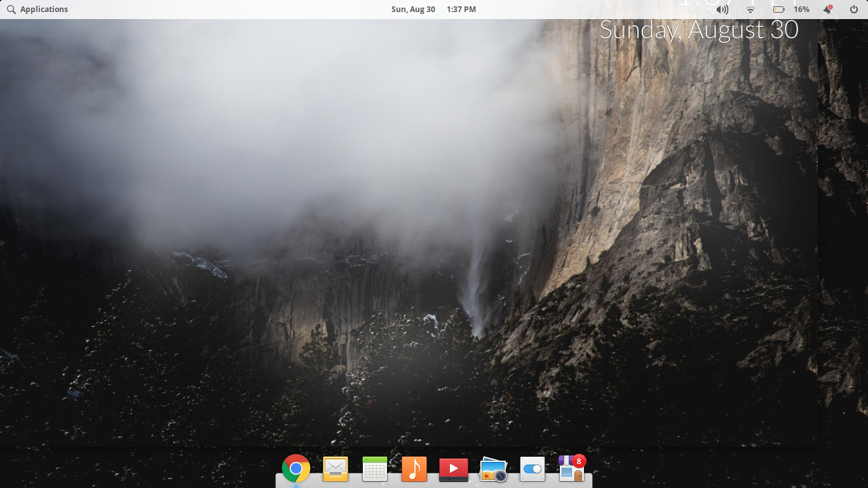Launch AppCenter from the dock
Image resolution: width=868 pixels, height=488 pixels.
pyautogui.click(x=569, y=470)
